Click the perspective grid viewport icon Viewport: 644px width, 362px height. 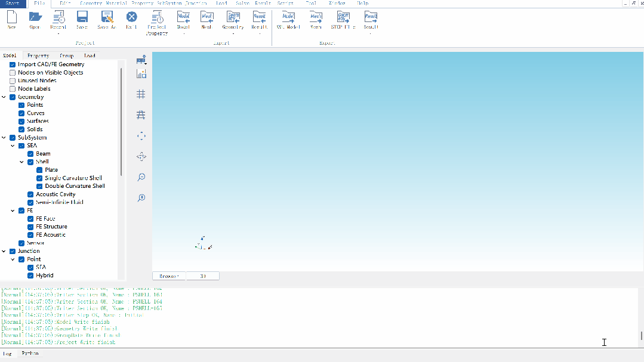coord(141,115)
